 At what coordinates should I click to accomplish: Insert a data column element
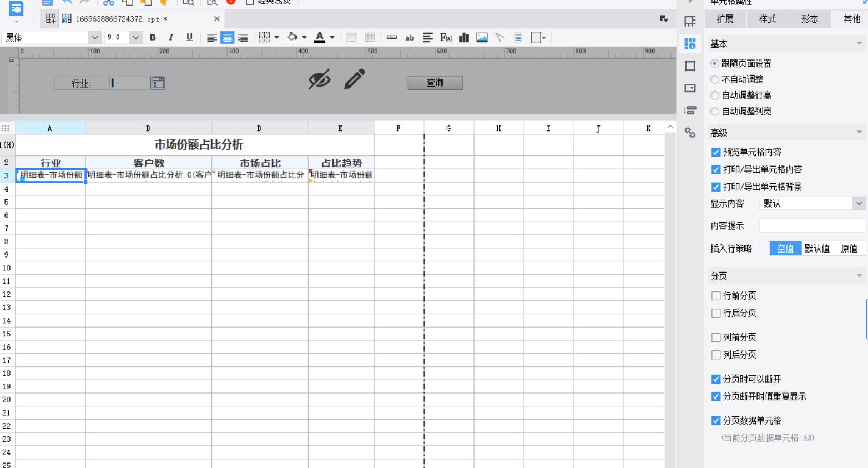[392, 37]
